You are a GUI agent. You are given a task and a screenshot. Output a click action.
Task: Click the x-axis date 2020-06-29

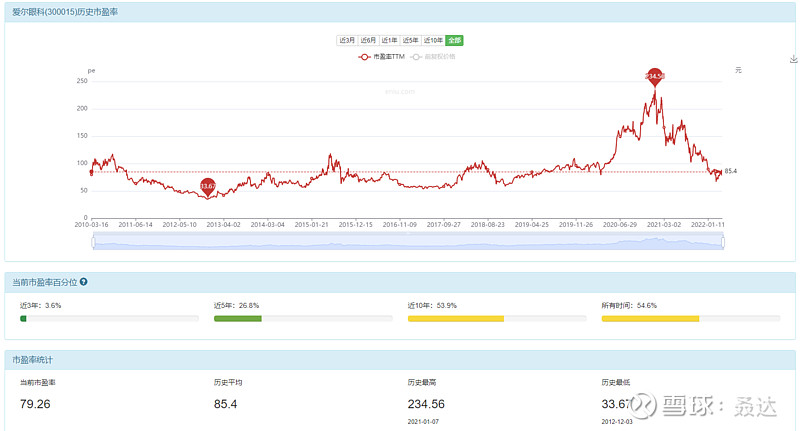click(619, 224)
